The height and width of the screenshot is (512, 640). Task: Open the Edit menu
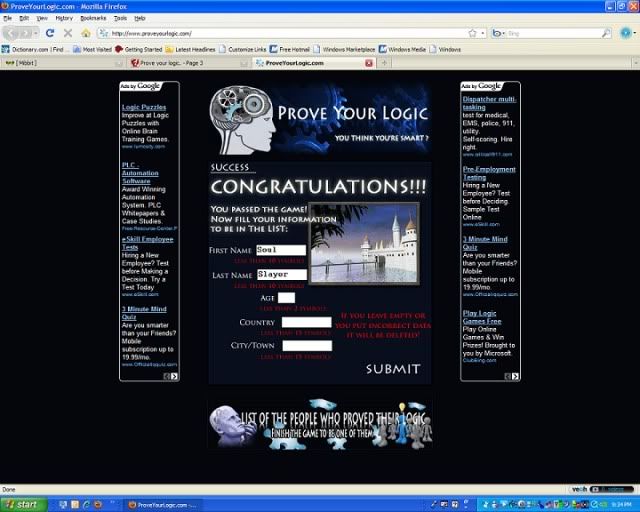tap(24, 18)
